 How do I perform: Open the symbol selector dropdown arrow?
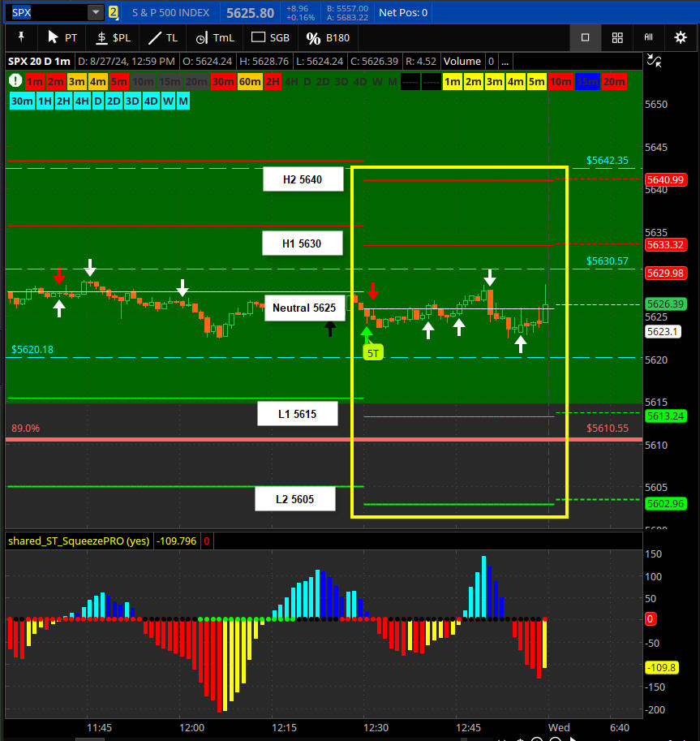point(96,13)
